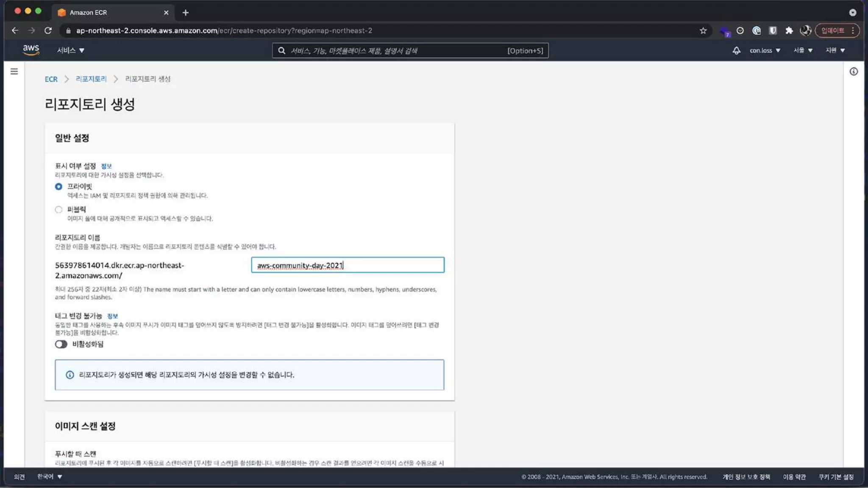
Task: Toggle the 태그 변경 불가능 switch
Action: pyautogui.click(x=61, y=344)
